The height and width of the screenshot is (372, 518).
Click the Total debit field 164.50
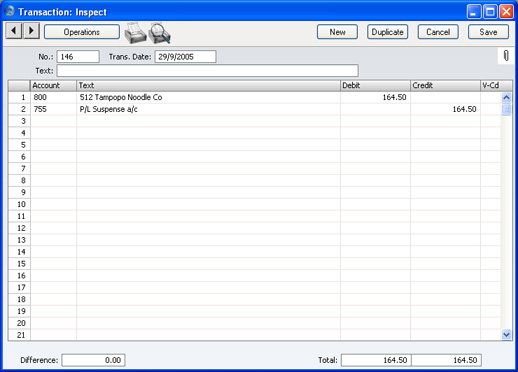376,360
